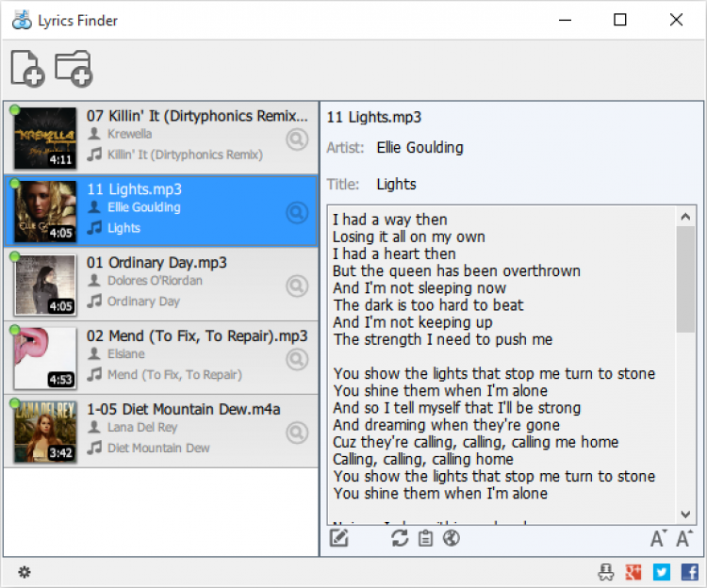Image resolution: width=707 pixels, height=588 pixels.
Task: Click artist name Dolores O'Riordan
Action: click(156, 280)
